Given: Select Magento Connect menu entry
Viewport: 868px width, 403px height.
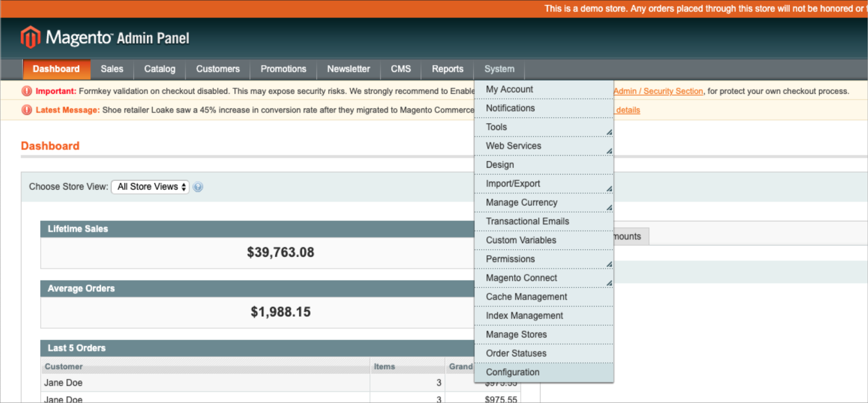Looking at the screenshot, I should (x=544, y=278).
